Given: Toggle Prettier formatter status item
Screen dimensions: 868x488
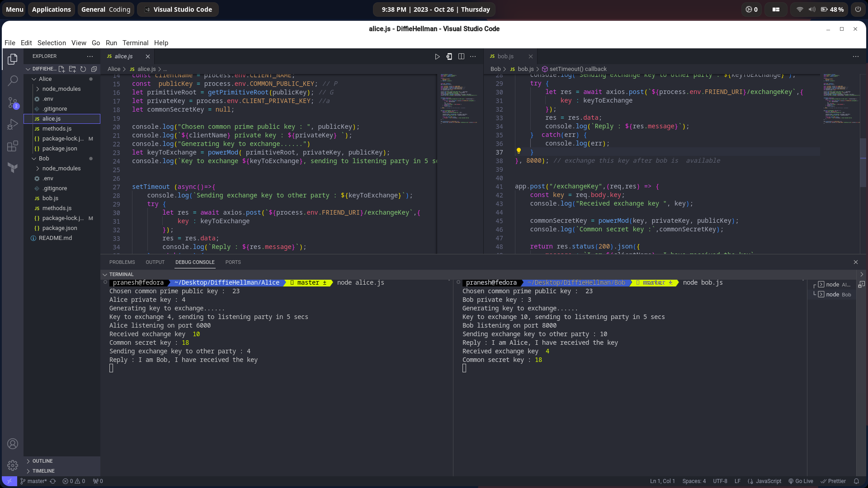Looking at the screenshot, I should pos(833,481).
